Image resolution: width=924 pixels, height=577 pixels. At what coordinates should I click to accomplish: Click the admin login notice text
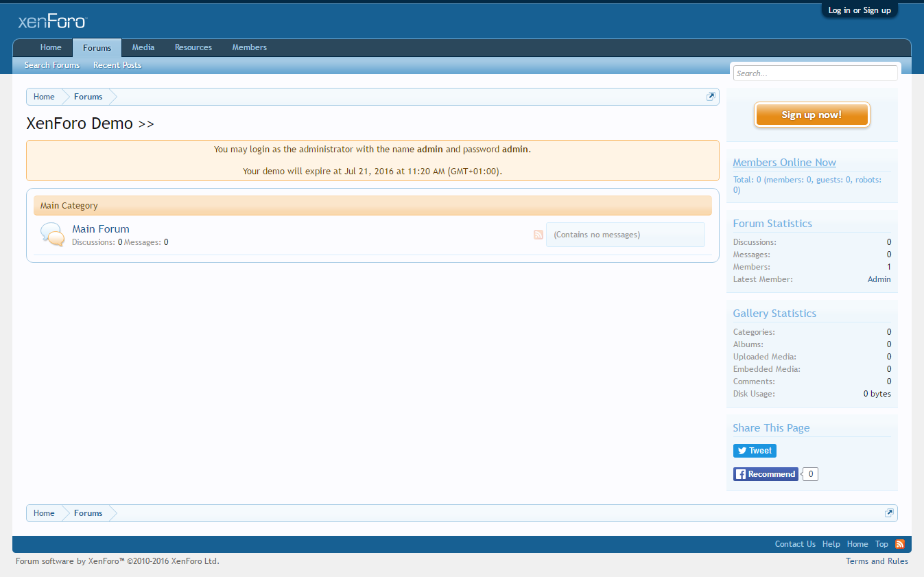pos(372,150)
